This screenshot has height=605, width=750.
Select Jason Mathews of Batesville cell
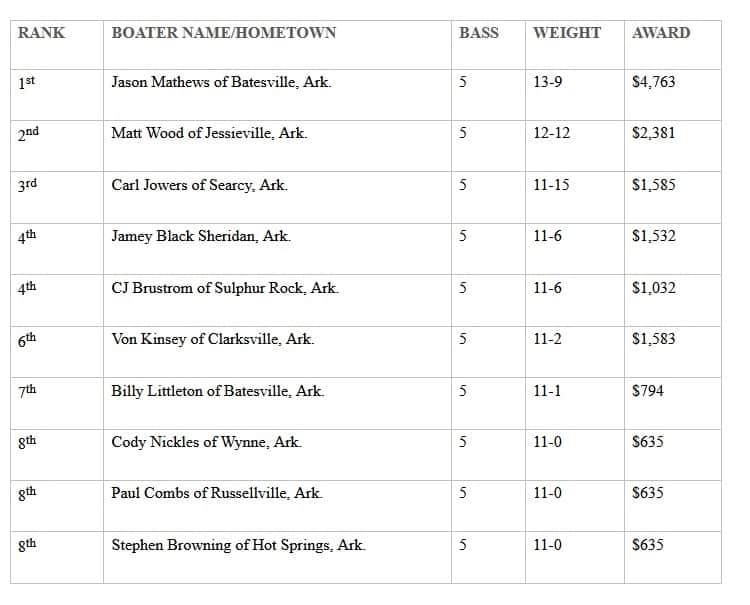coord(221,82)
